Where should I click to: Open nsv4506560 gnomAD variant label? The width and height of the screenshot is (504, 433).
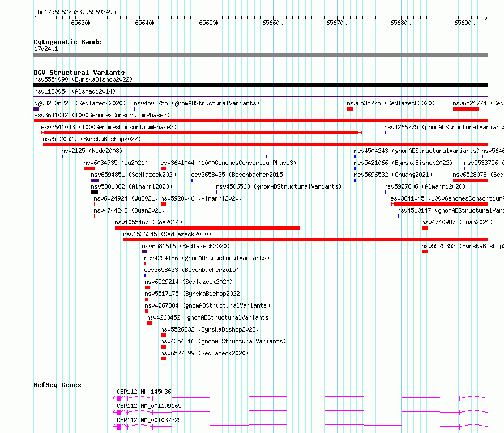tap(279, 186)
